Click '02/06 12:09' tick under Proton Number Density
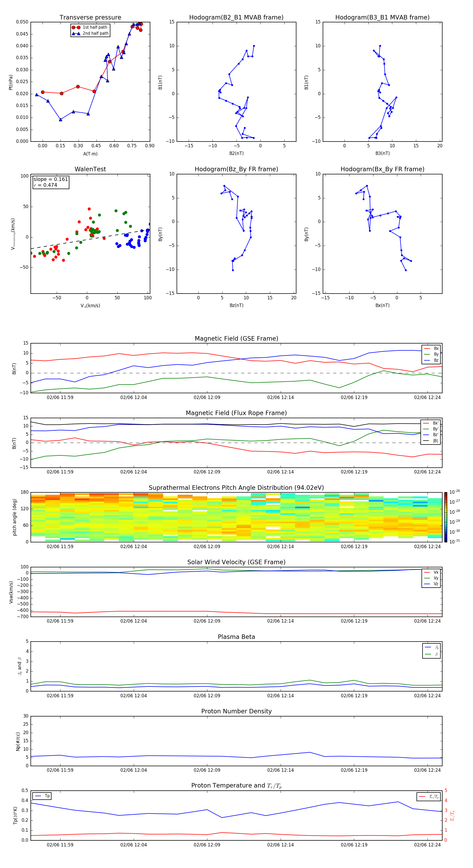The height and width of the screenshot is (868, 473). 207,770
